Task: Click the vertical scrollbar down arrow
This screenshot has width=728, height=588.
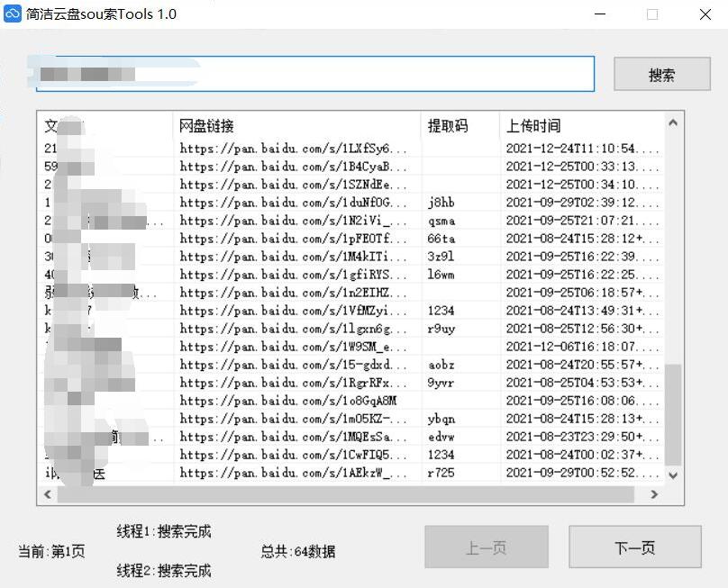Action: click(673, 475)
